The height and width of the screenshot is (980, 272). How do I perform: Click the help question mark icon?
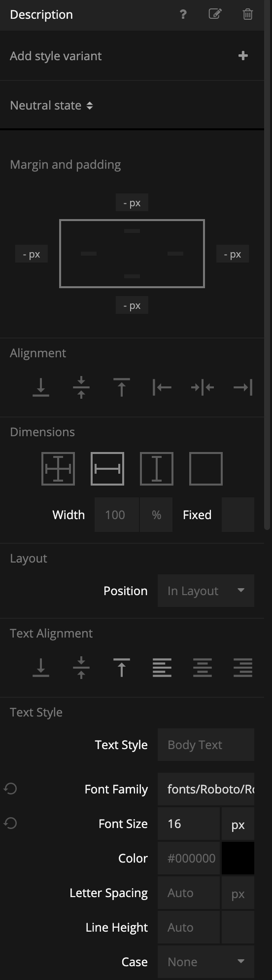point(183,14)
